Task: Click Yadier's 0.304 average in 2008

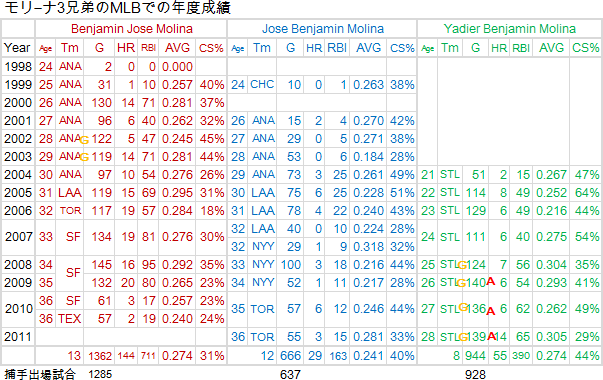Action: point(551,265)
